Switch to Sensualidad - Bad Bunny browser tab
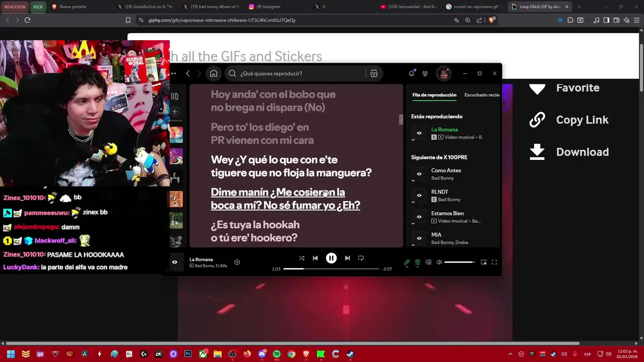The width and height of the screenshot is (644, 362). 408,7
